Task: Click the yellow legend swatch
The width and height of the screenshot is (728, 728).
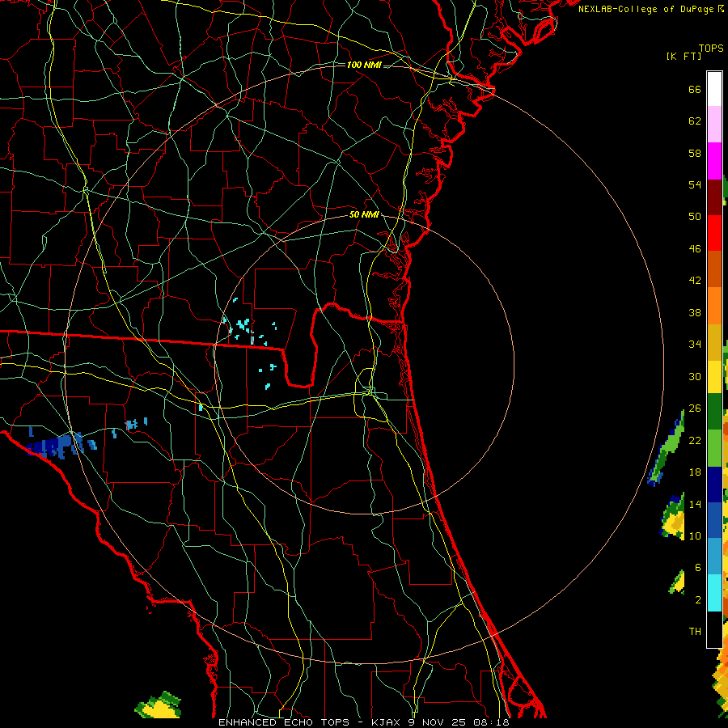Action: [x=714, y=377]
